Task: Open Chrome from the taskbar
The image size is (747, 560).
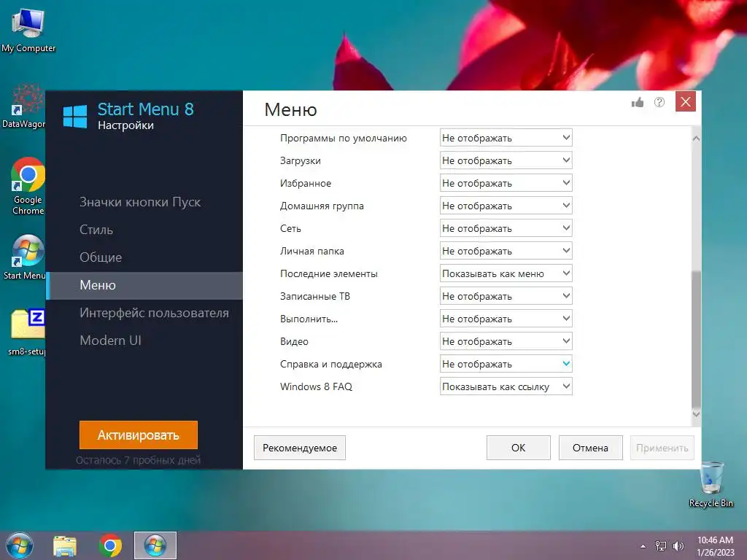Action: (x=110, y=545)
